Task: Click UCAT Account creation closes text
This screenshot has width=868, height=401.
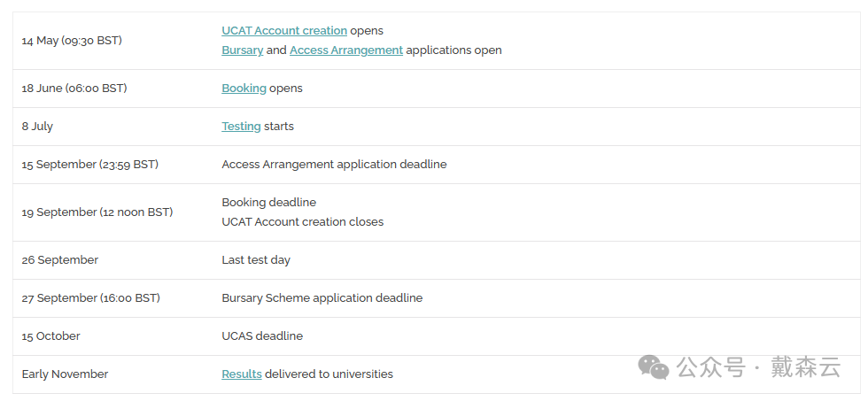Action: point(302,222)
